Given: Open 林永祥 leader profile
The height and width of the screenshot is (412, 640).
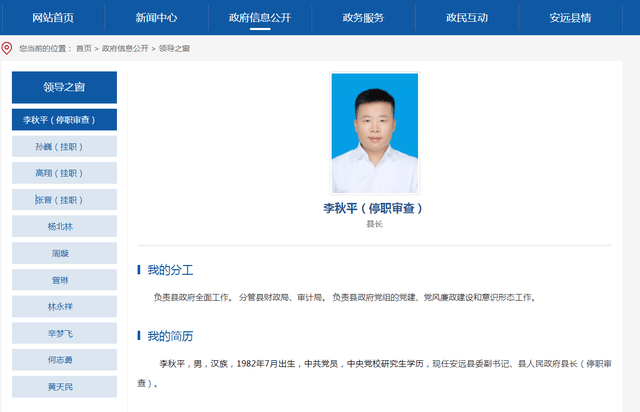Looking at the screenshot, I should click(64, 306).
